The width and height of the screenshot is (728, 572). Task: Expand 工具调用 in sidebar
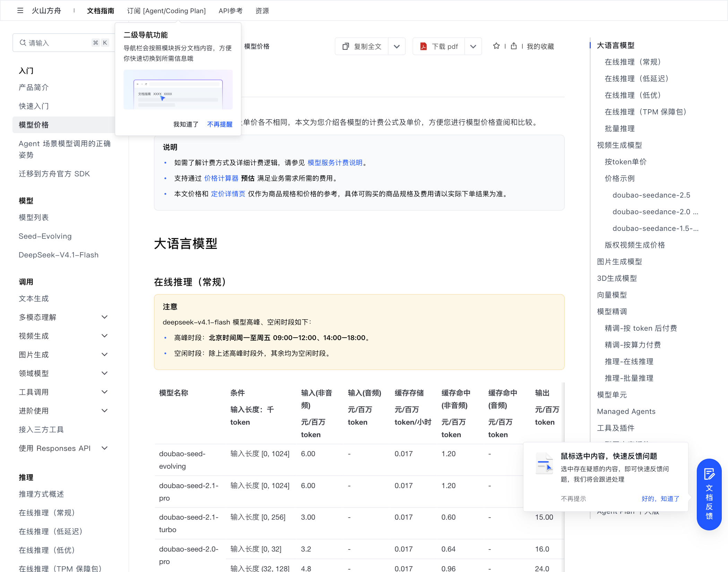(104, 392)
